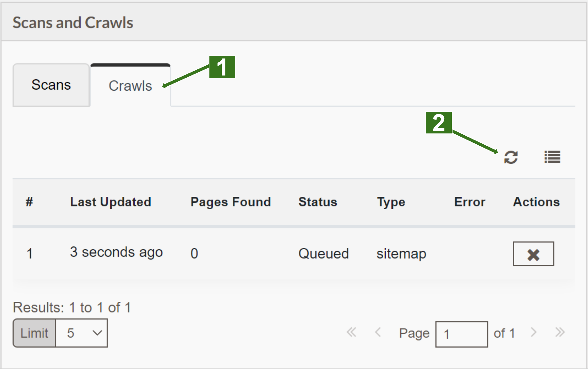
Task: Switch to the Scans tab
Action: tap(51, 85)
